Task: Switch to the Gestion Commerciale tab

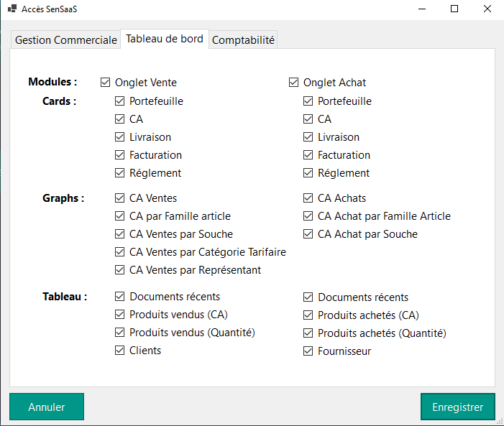Action: pyautogui.click(x=65, y=40)
